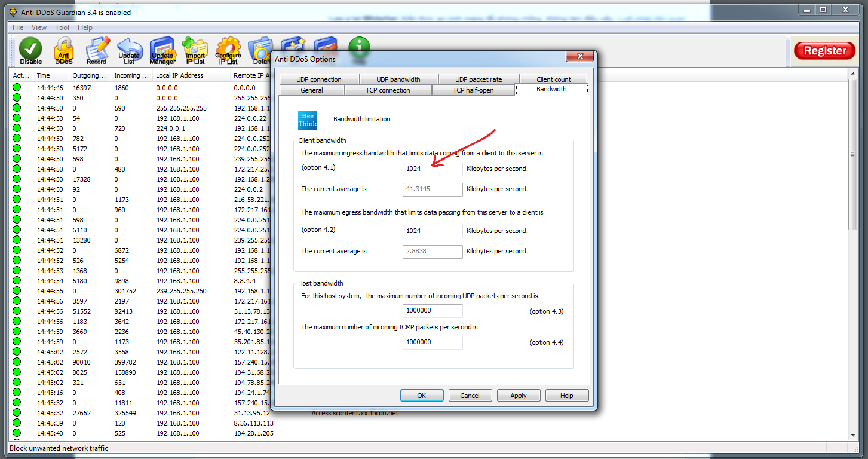Switch to the General tab
This screenshot has width=868, height=459.
[312, 90]
